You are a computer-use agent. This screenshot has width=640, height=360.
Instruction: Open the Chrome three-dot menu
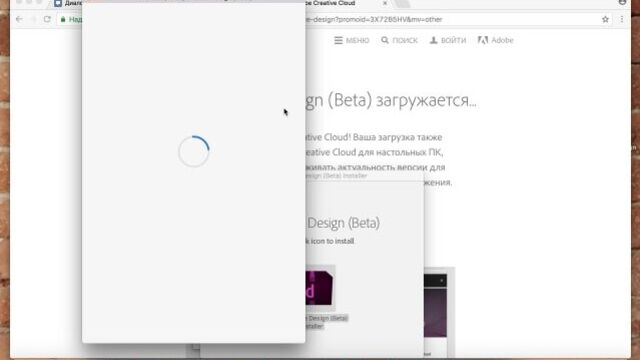[x=622, y=19]
